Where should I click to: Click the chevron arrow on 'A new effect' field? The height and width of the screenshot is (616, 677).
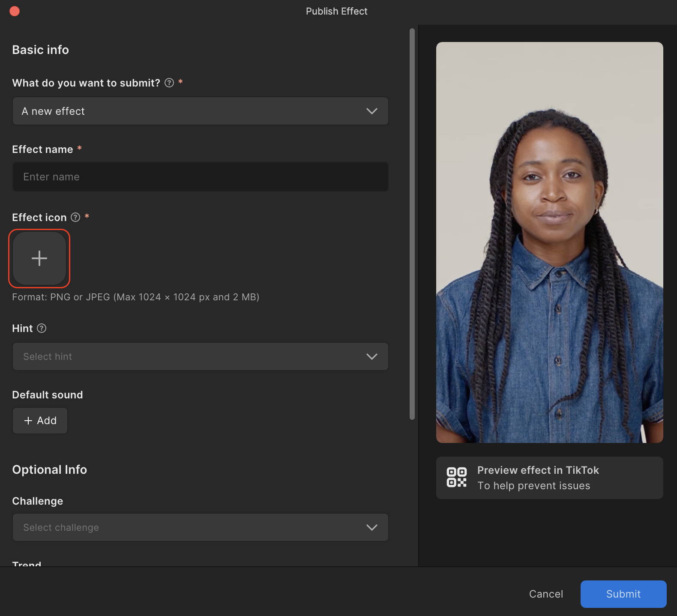pos(371,111)
